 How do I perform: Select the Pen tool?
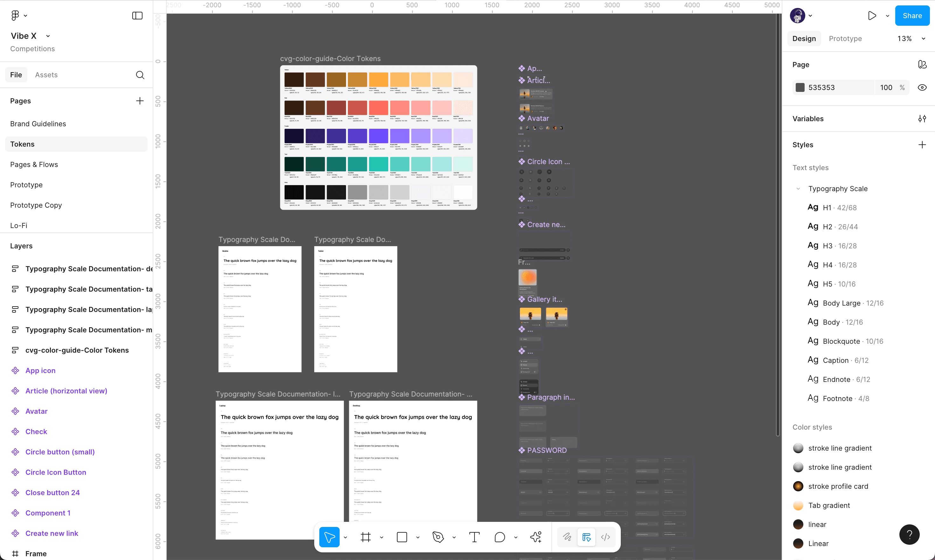point(438,537)
